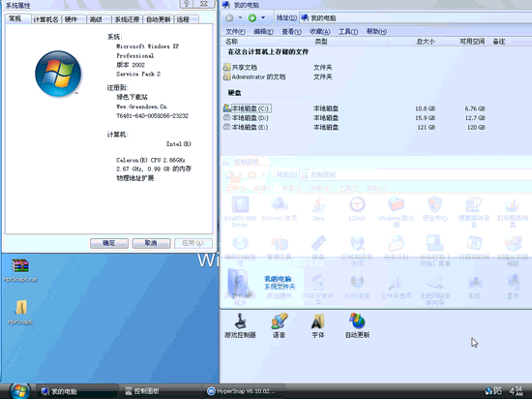Open the Internet 选项 icon

point(280,209)
